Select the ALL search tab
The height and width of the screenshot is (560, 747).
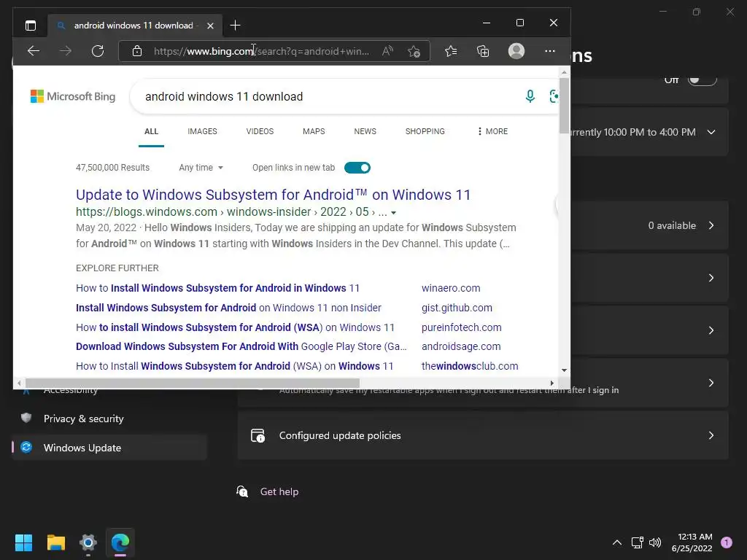(x=151, y=131)
